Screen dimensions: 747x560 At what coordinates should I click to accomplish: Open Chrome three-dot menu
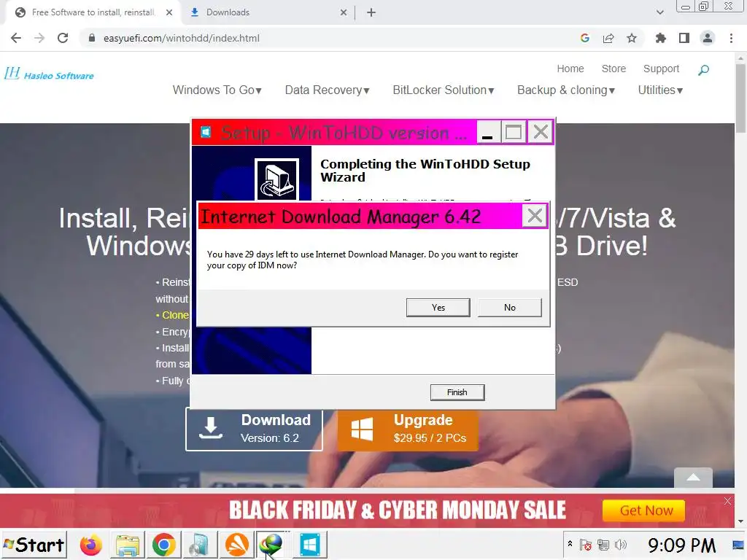[x=731, y=38]
